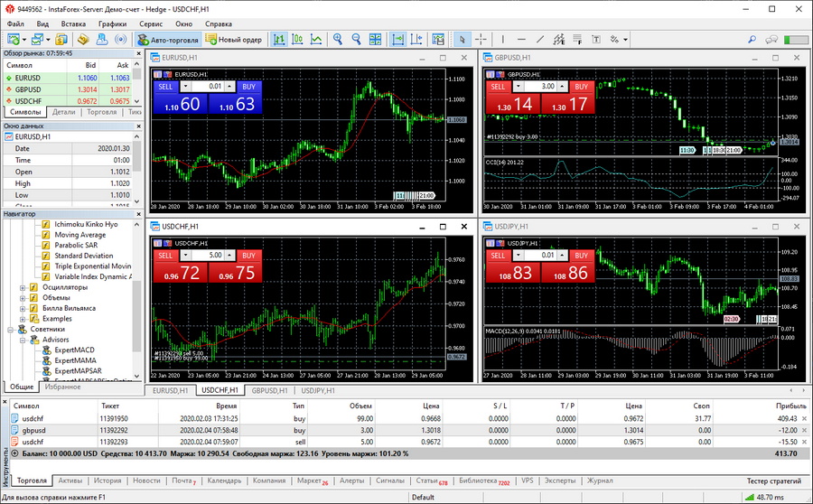
Task: Switch to the История tab
Action: pos(107,481)
